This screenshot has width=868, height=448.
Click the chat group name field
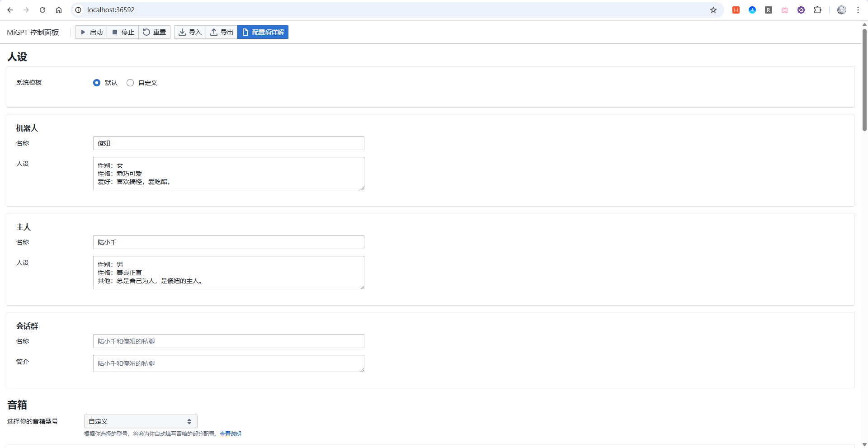[228, 341]
